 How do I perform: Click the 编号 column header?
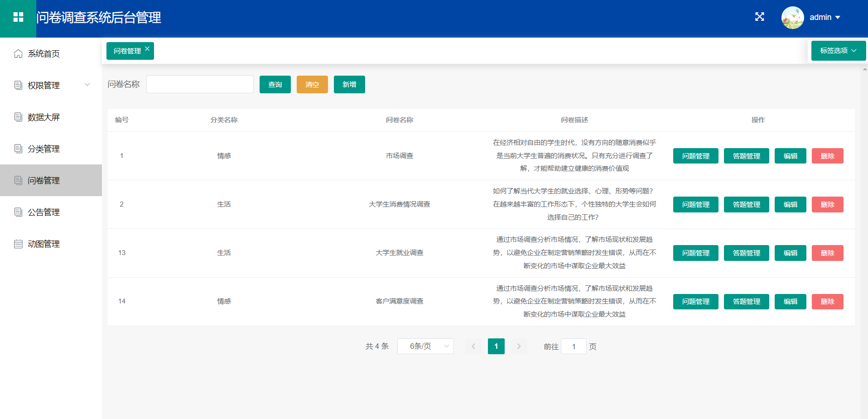(x=121, y=120)
